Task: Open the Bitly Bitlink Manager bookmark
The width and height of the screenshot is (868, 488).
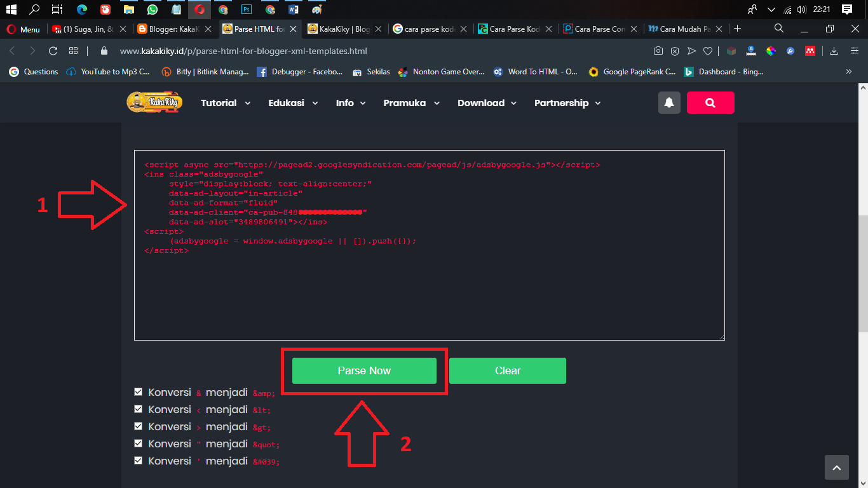Action: tap(205, 72)
